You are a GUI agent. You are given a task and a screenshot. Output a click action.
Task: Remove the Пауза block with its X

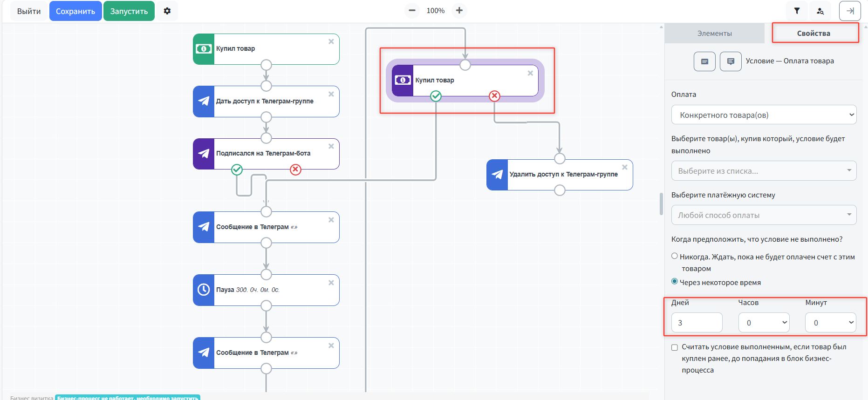[x=331, y=283]
